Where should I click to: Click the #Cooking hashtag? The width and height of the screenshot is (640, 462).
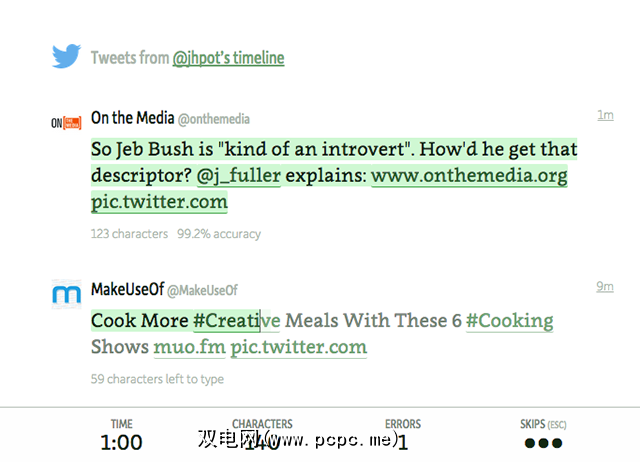509,320
